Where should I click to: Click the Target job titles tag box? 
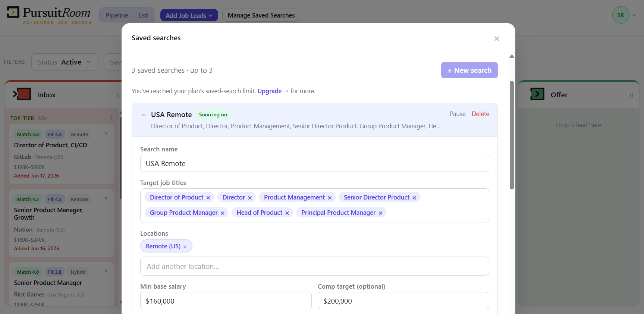[315, 205]
